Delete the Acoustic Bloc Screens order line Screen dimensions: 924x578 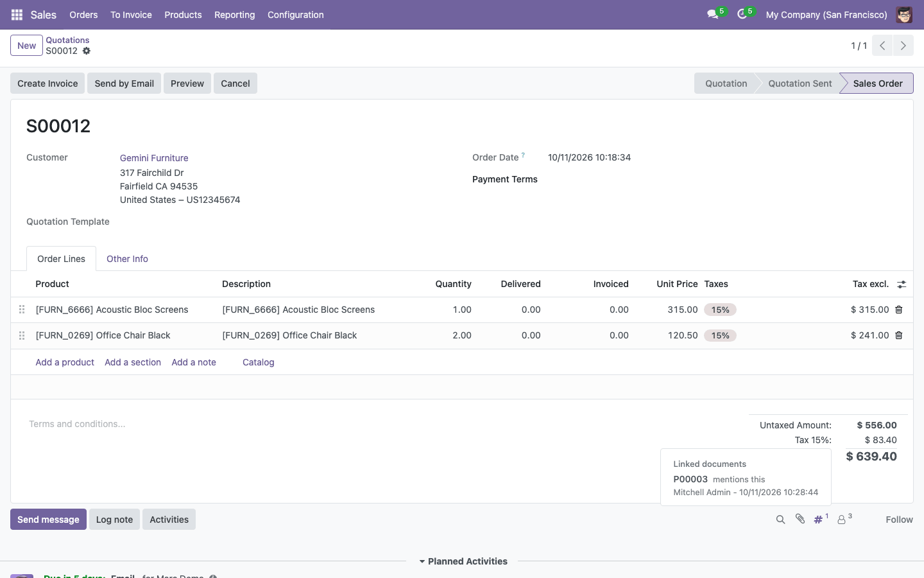(x=899, y=310)
